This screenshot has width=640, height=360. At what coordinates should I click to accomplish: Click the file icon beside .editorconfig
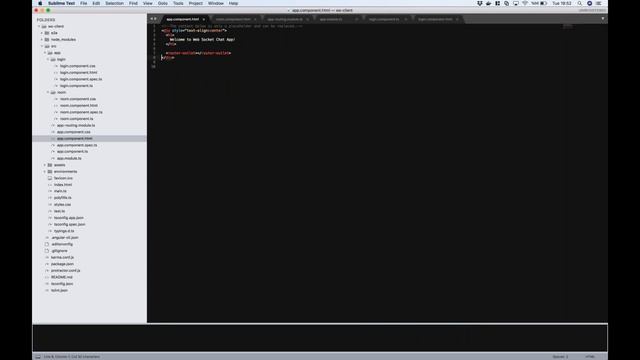(47, 244)
